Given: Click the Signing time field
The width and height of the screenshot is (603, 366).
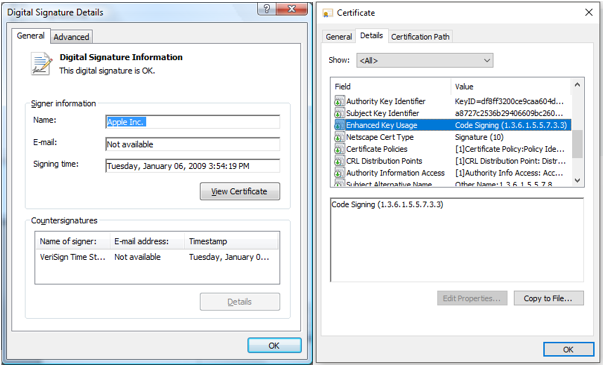Looking at the screenshot, I should point(193,166).
